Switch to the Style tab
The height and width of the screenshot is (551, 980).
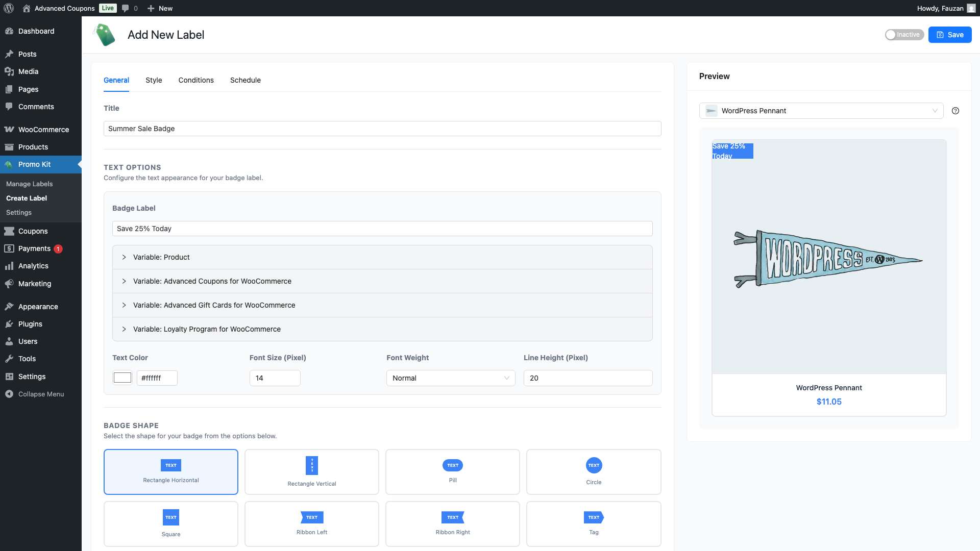(x=154, y=80)
